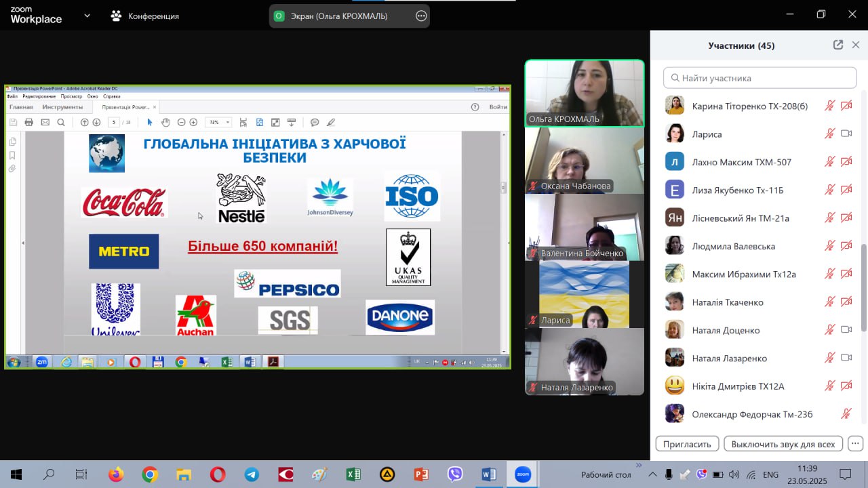Select Лариса flag video tile

click(585, 295)
